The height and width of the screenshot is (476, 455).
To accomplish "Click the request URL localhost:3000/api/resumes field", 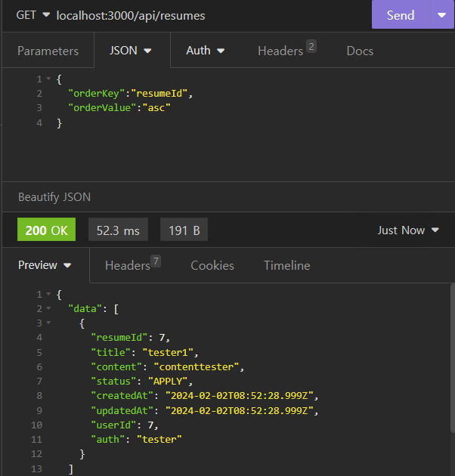I will tap(131, 15).
